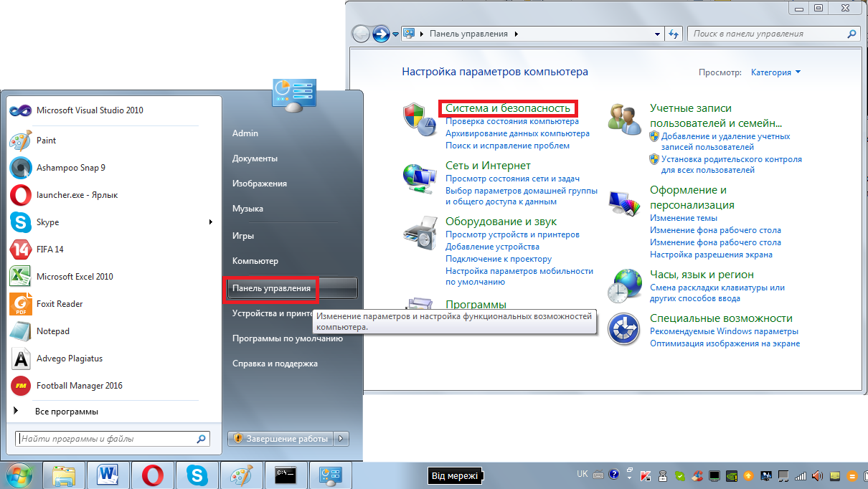Expand the breadcrumb arrow after Панель управления

point(516,34)
